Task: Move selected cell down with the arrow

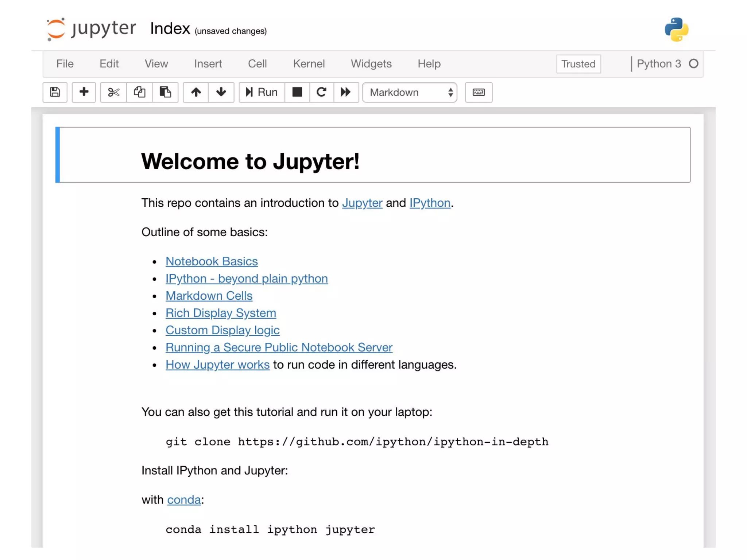Action: (221, 92)
